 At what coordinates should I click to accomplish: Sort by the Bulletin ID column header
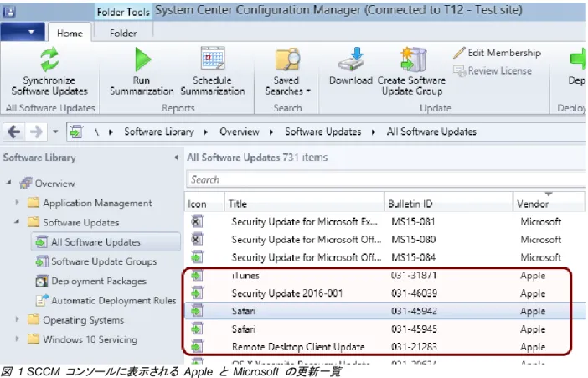[x=448, y=204]
